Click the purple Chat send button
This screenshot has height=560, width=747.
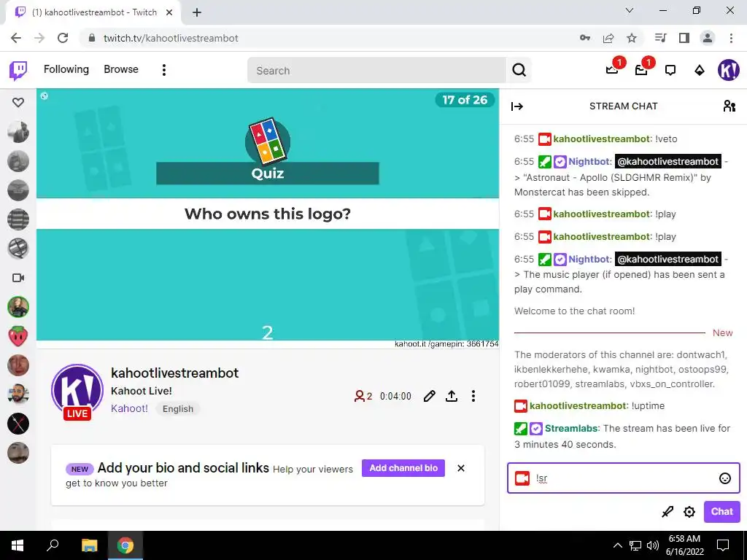[721, 512]
